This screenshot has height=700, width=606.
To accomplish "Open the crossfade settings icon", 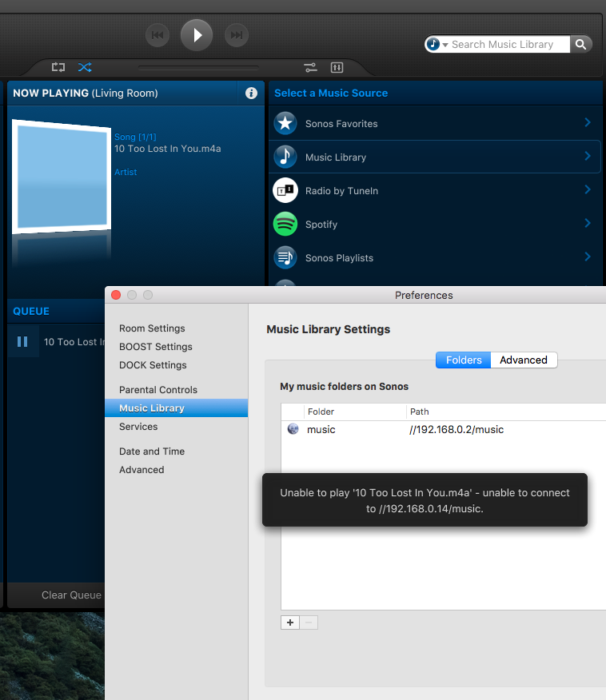I will click(x=310, y=67).
